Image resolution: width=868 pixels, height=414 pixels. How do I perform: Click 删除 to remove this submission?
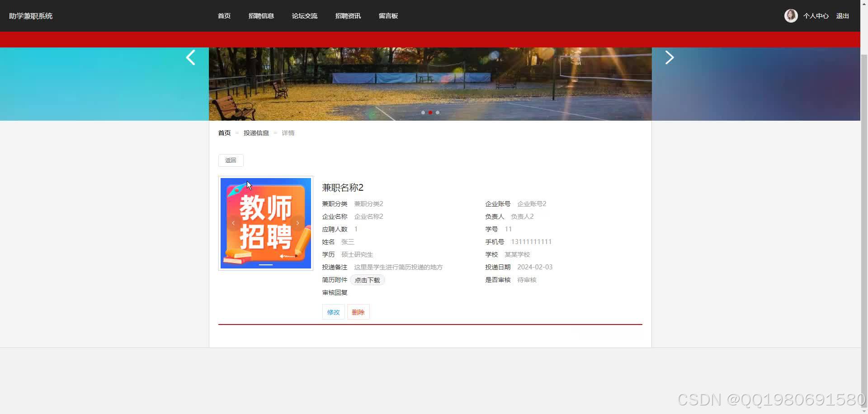tap(358, 312)
